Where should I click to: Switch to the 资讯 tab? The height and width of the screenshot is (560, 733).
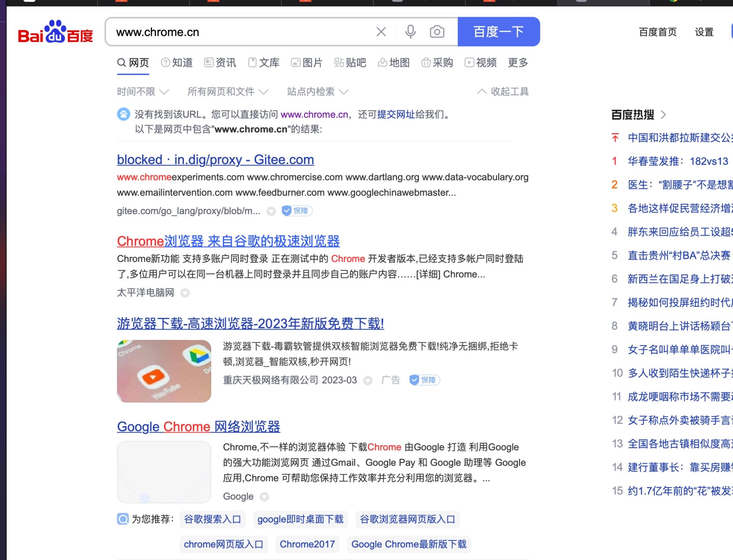click(x=220, y=63)
